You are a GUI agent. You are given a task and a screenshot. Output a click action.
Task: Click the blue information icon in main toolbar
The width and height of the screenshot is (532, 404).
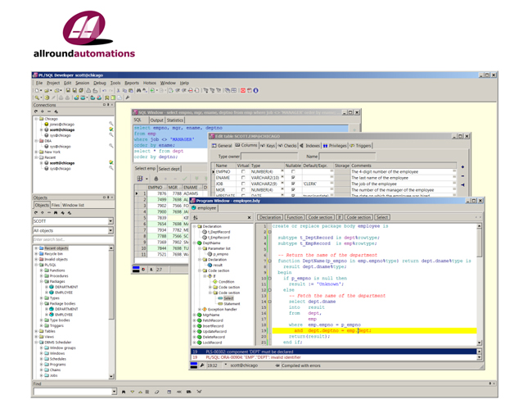pos(255,90)
